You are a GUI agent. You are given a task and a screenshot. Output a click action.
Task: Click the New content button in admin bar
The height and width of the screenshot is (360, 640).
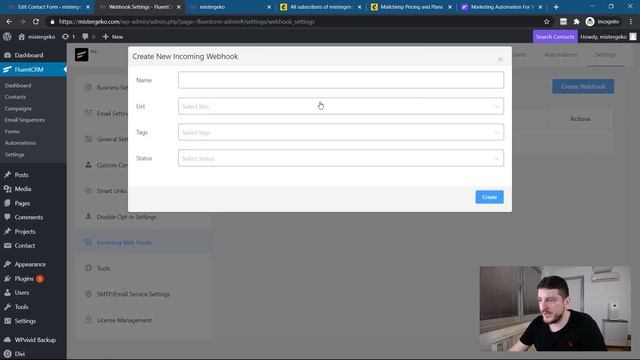(113, 37)
